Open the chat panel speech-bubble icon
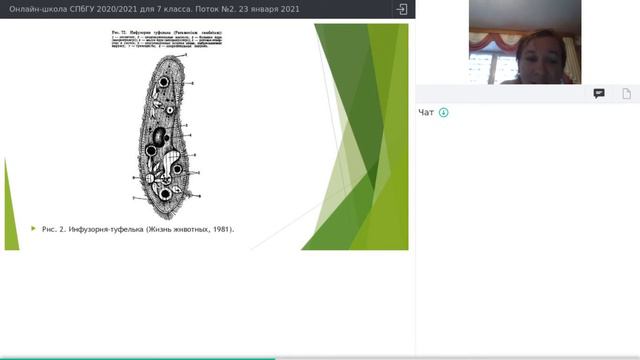This screenshot has width=640, height=360. point(599,93)
